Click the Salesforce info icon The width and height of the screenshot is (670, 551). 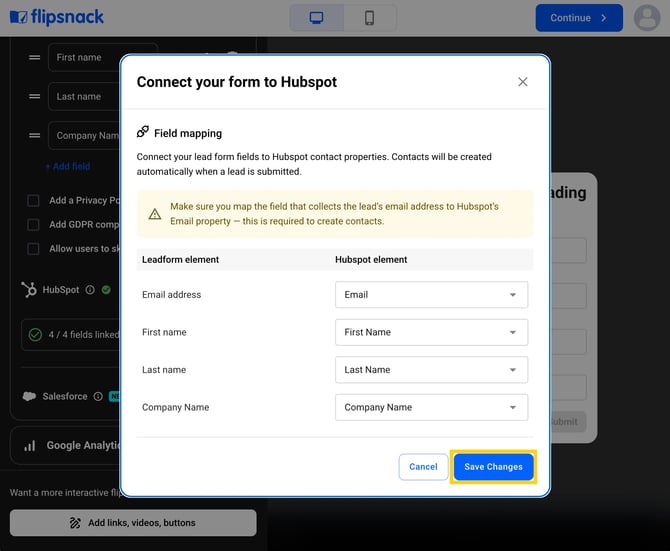tap(98, 396)
